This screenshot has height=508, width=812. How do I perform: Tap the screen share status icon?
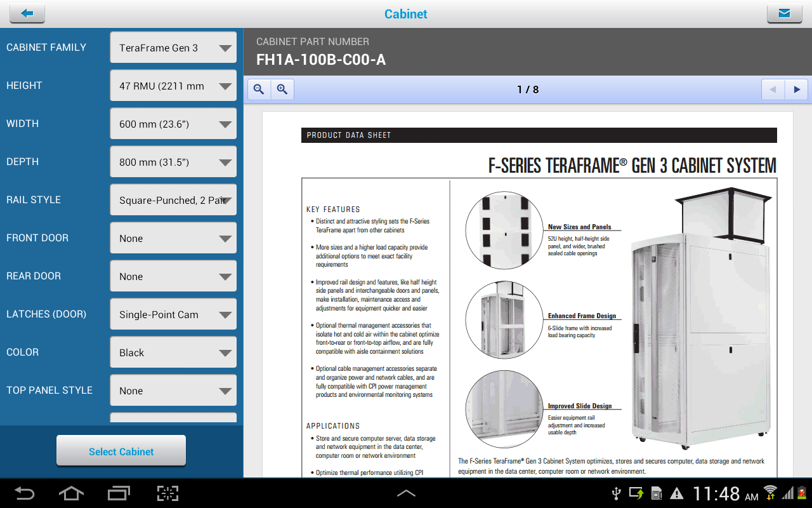pyautogui.click(x=636, y=493)
